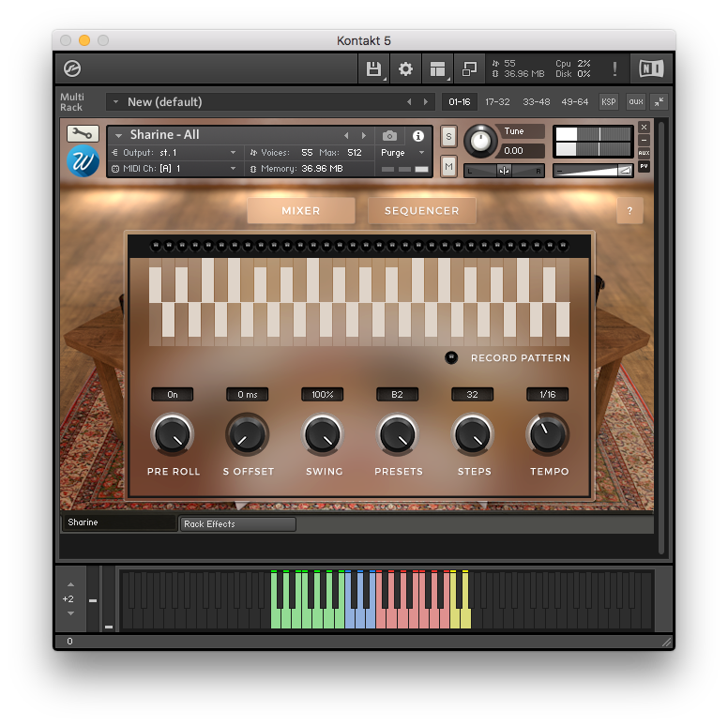The height and width of the screenshot is (726, 728).
Task: Click Steps value 32 display
Action: (x=473, y=395)
